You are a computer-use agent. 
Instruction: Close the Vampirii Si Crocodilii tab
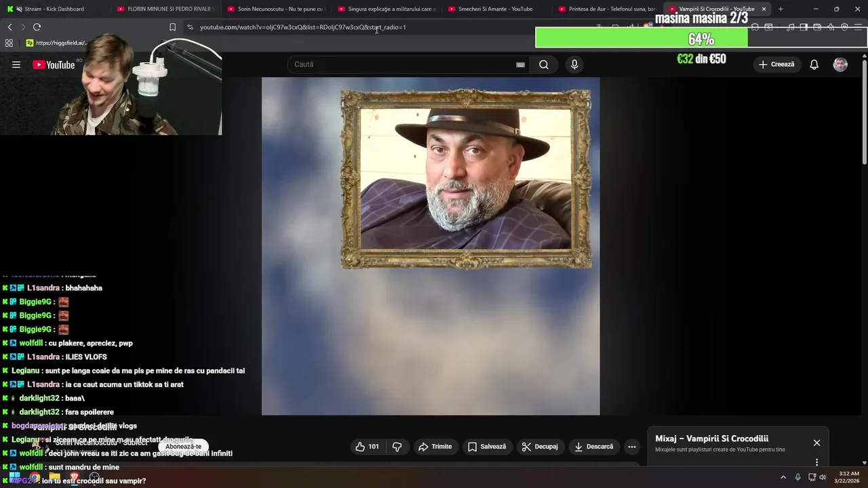(x=764, y=9)
